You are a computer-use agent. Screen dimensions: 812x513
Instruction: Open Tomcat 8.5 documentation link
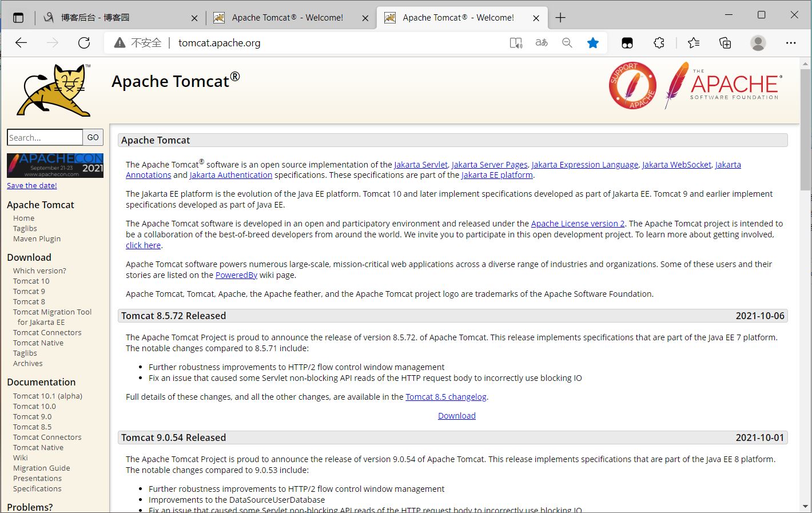tap(33, 427)
